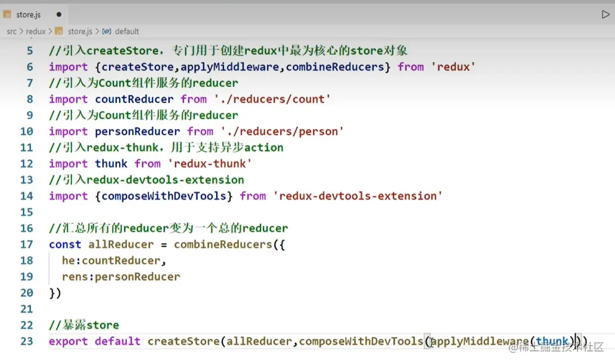Screen dimensions: 615x364
Task: Open the store.js breadcrumb item
Action: pyautogui.click(x=80, y=32)
